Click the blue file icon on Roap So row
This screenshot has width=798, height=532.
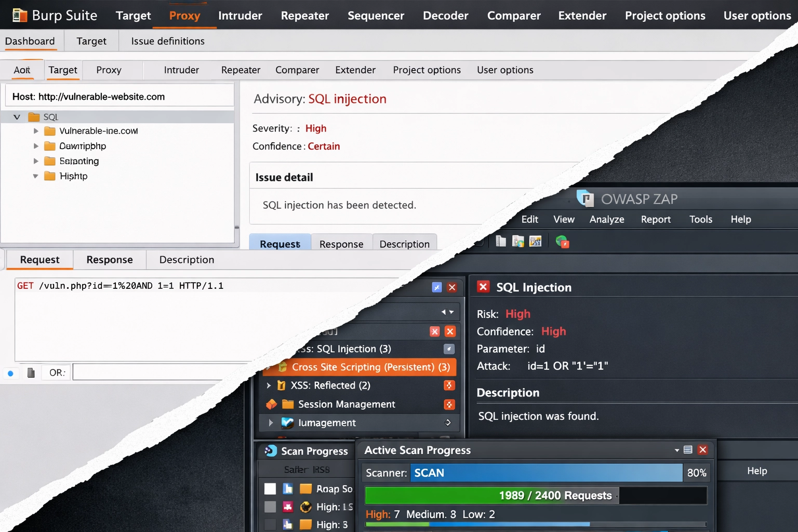287,488
